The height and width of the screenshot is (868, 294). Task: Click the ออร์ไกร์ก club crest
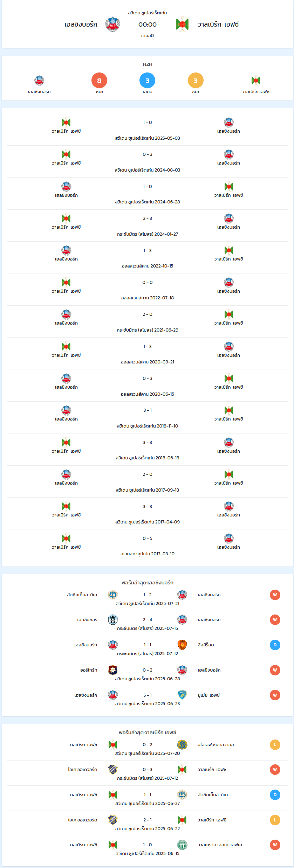113,670
